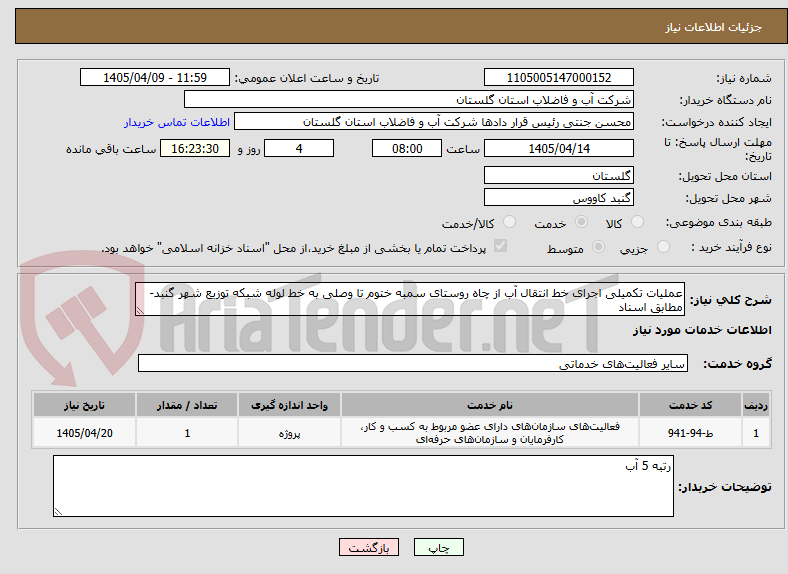Choose the متوسط purchase type radio
Screen dimensions: 788x574
coord(598,246)
